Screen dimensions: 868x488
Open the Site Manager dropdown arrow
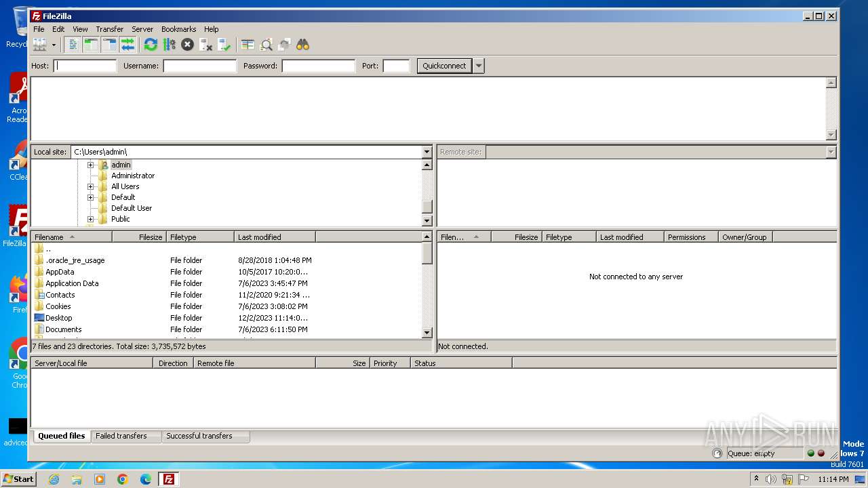tap(54, 45)
